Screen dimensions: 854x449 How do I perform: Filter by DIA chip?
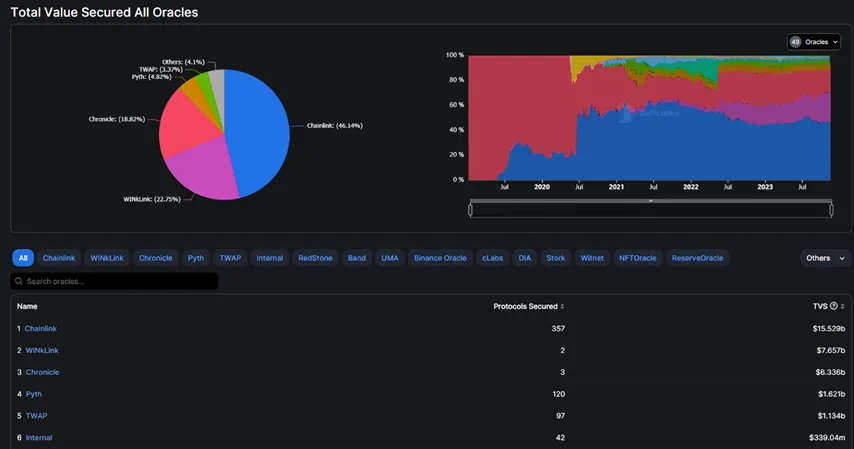(524, 258)
